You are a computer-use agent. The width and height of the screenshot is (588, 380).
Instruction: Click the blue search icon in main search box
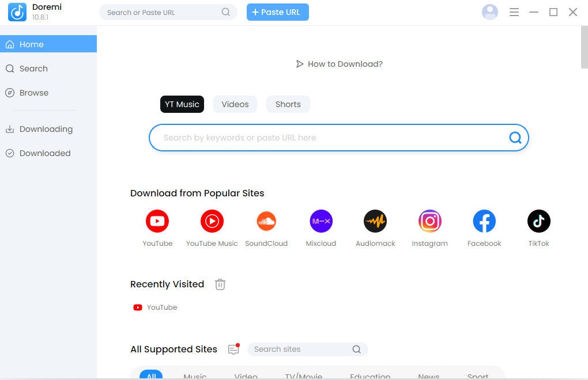click(x=515, y=138)
